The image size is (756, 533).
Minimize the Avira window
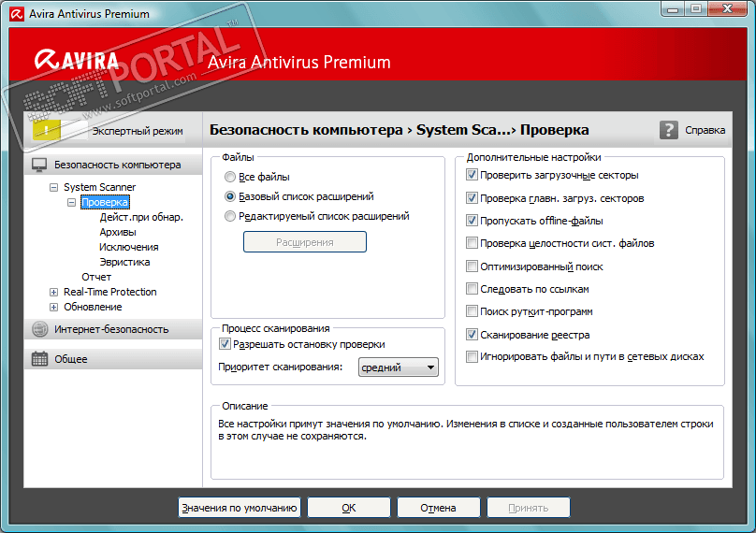point(674,9)
